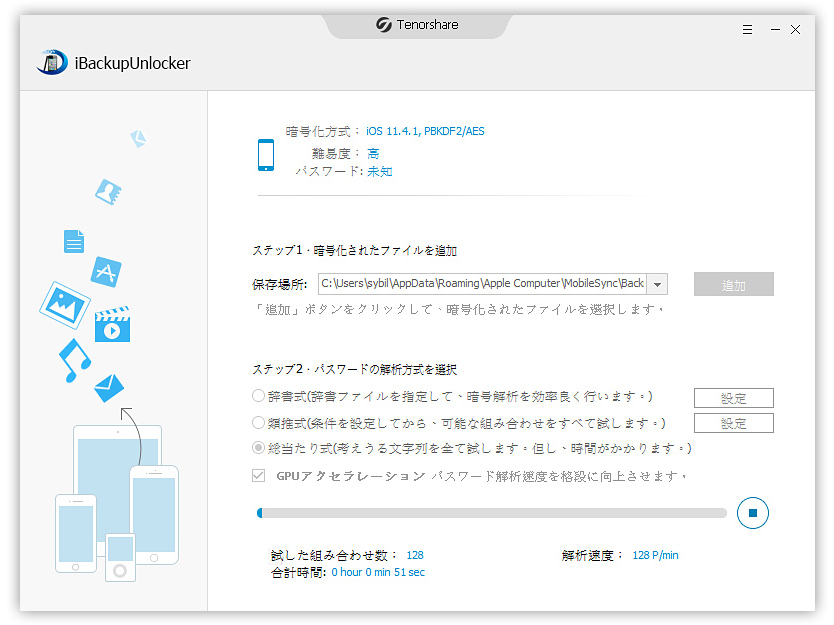The image size is (834, 625).
Task: Toggle the GPUアクセラレーション checkbox
Action: [x=258, y=475]
